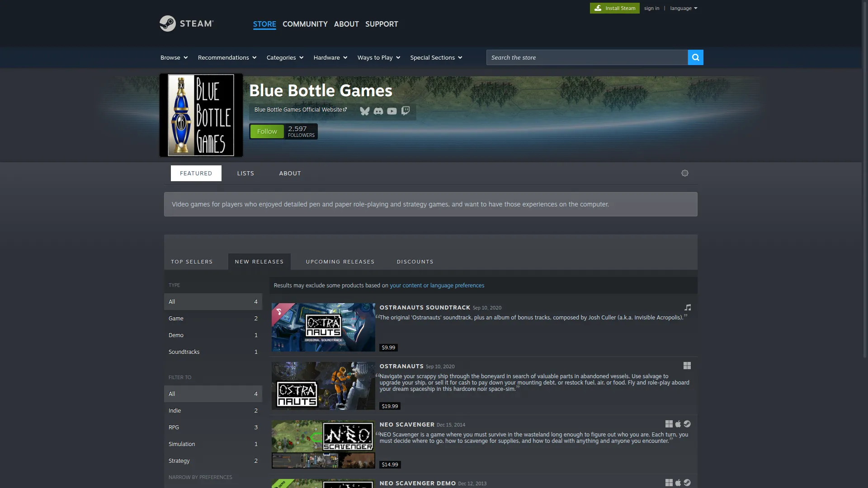Open Ostranauts game thumbnail
Image resolution: width=868 pixels, height=488 pixels.
323,386
